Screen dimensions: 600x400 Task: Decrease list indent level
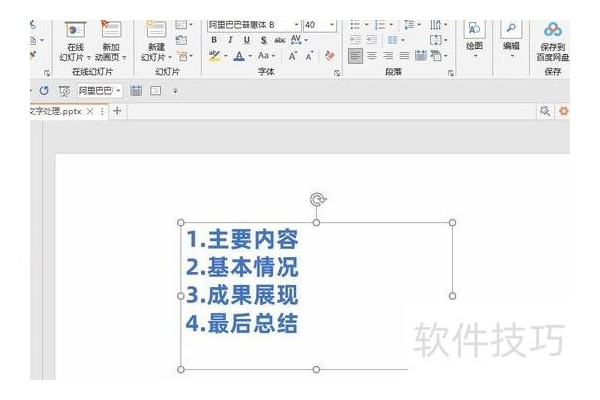[355, 40]
